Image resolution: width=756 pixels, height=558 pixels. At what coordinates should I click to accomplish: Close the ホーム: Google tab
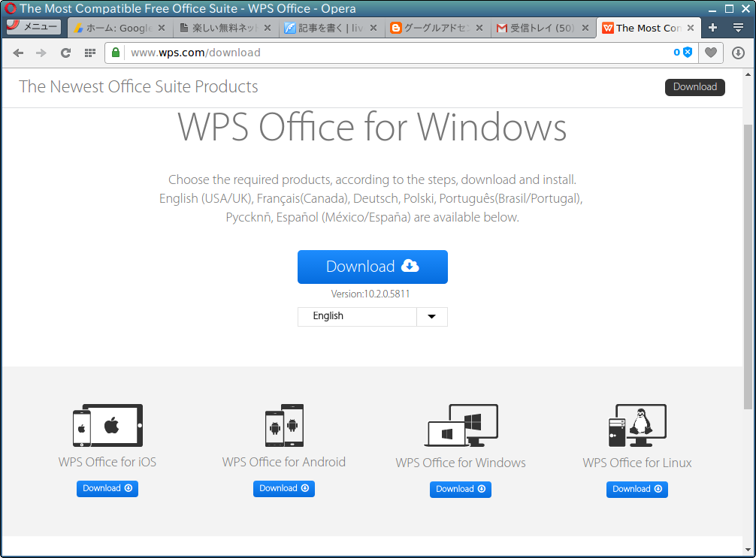[162, 28]
